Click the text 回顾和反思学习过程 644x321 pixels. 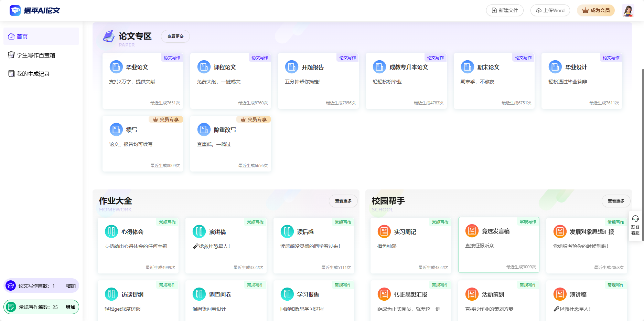coord(302,309)
